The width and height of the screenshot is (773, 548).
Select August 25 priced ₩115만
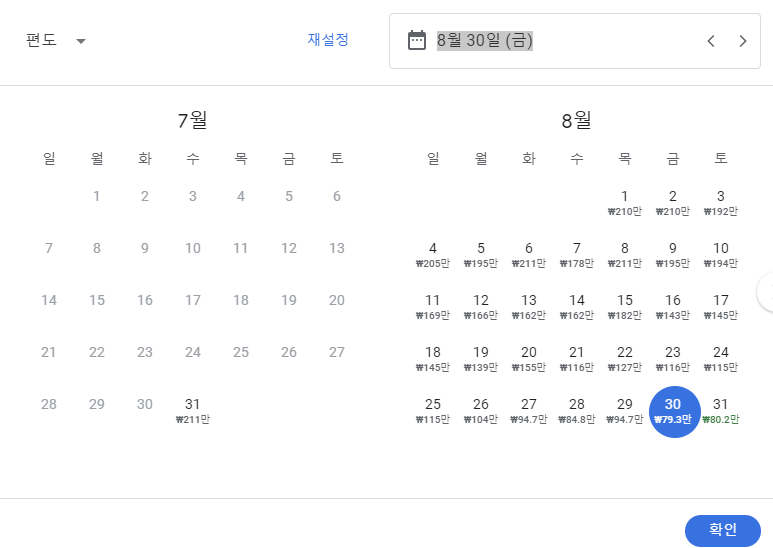pyautogui.click(x=433, y=411)
